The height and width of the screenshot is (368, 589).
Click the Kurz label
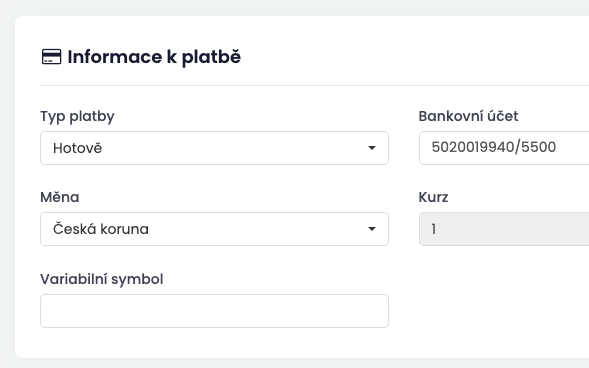tap(433, 197)
